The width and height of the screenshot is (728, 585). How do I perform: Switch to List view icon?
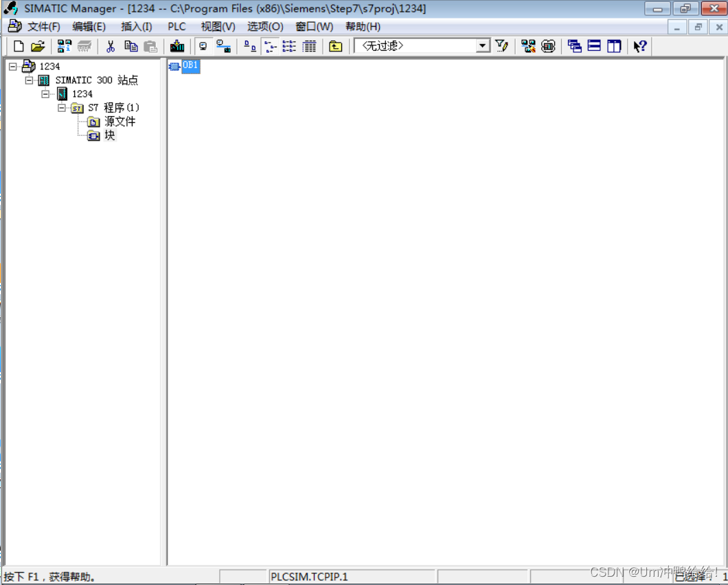[x=289, y=46]
